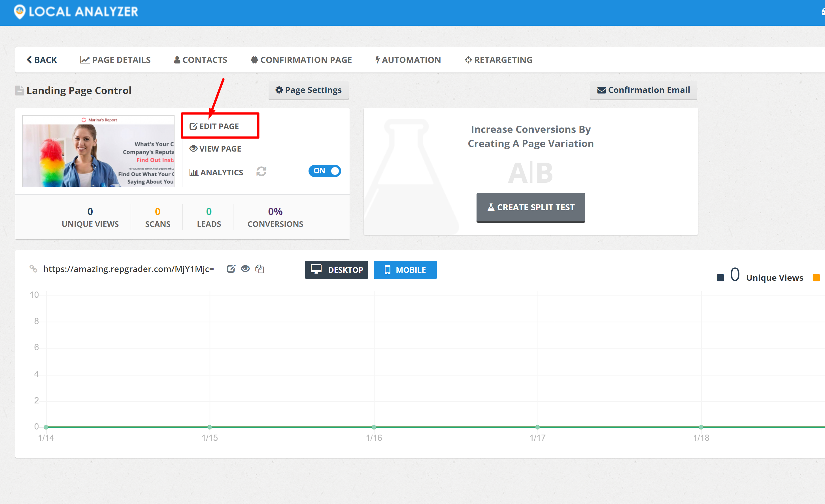Copy page URL with the copy icon

[260, 269]
